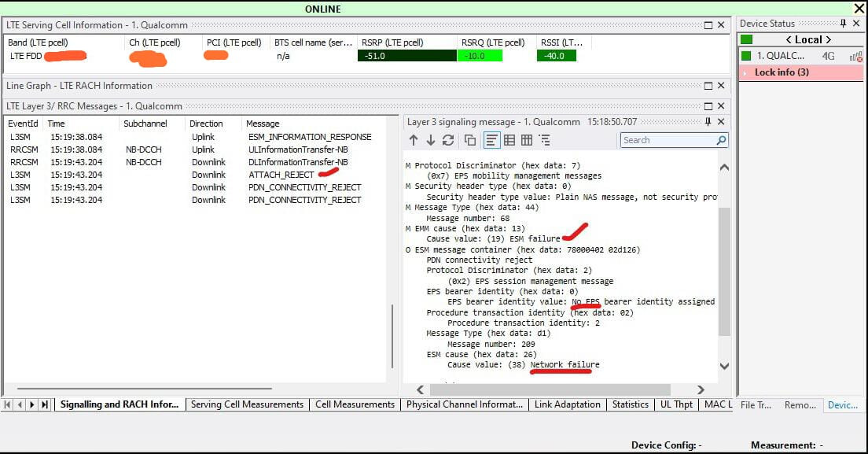The height and width of the screenshot is (454, 868).
Task: Switch to the grid columns view icon
Action: pyautogui.click(x=527, y=140)
